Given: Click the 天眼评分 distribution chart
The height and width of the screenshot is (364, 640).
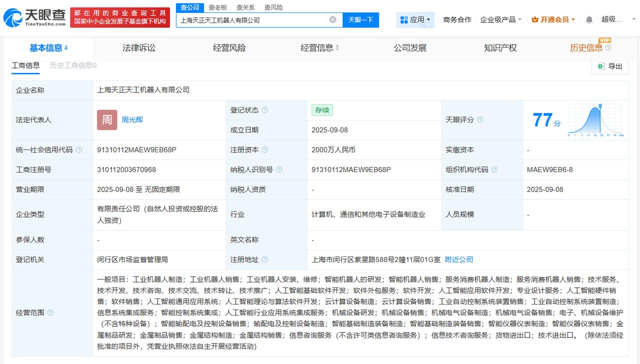Looking at the screenshot, I should (x=595, y=120).
